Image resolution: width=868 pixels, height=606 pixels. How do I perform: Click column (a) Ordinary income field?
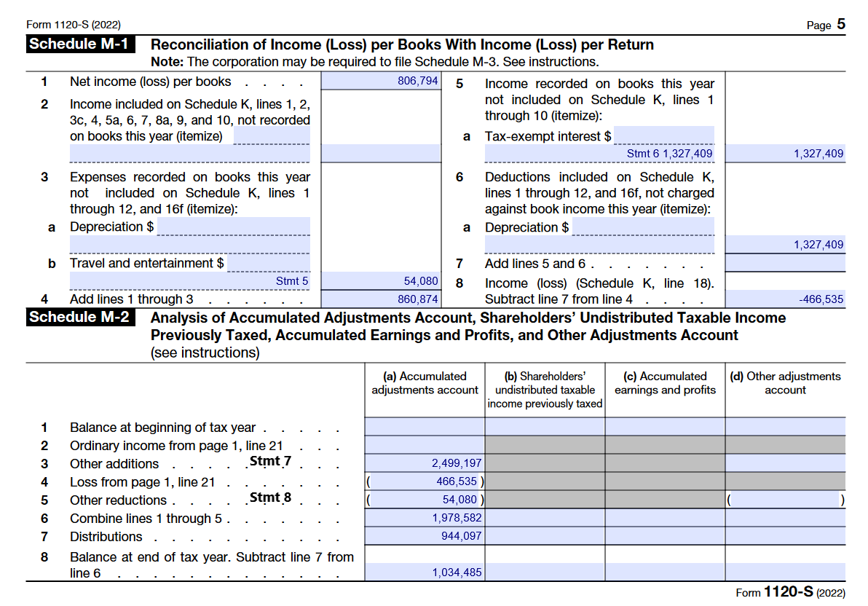(x=425, y=445)
